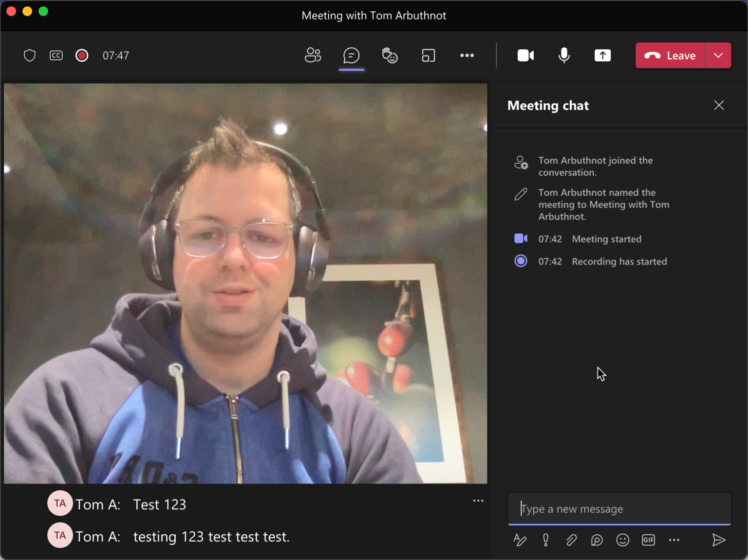Send the chat message
The image size is (748, 560).
click(719, 540)
